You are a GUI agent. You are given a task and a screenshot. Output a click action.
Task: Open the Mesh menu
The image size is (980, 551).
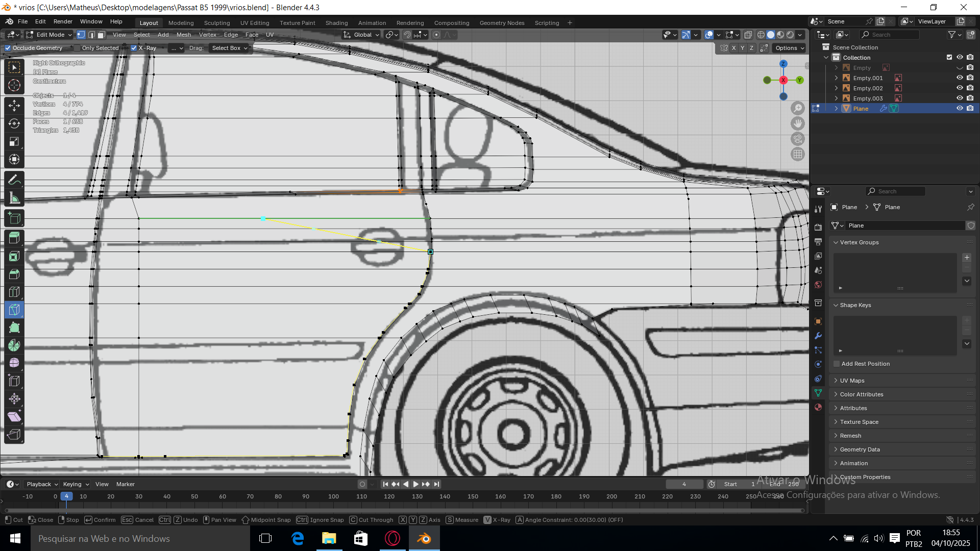click(183, 35)
